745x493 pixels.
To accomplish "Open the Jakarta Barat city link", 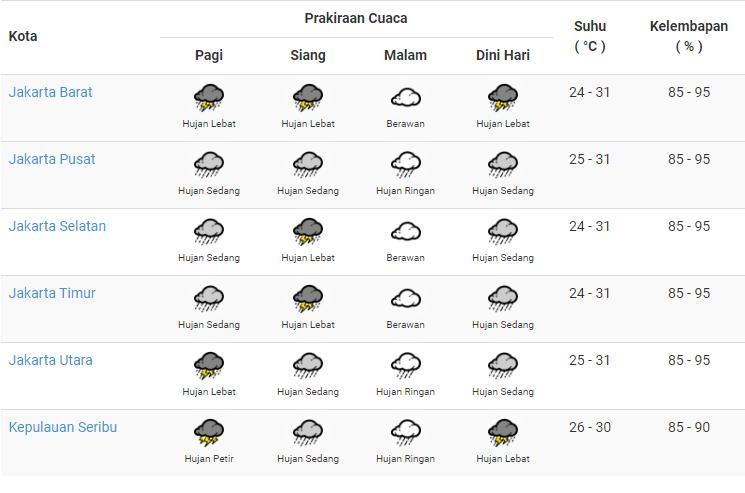I will point(50,92).
